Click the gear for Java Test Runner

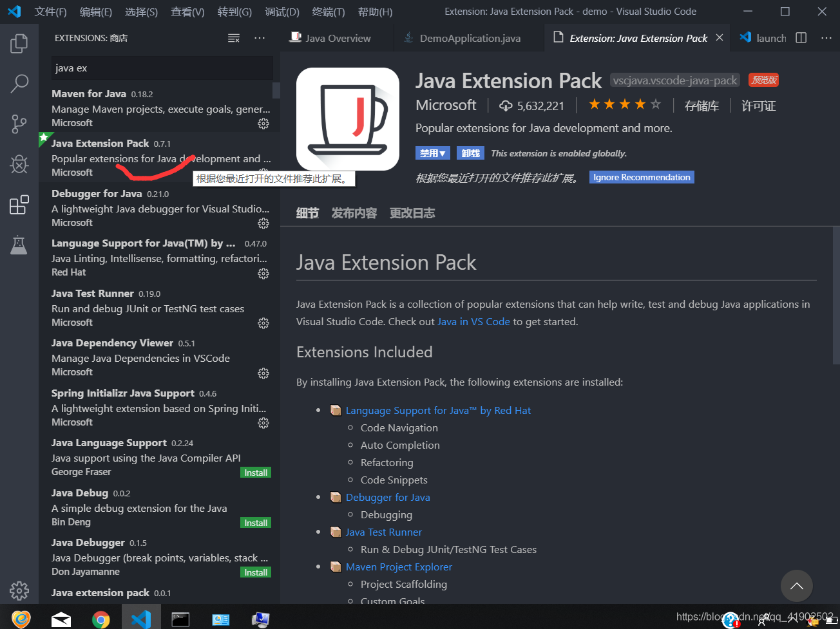[x=263, y=323]
